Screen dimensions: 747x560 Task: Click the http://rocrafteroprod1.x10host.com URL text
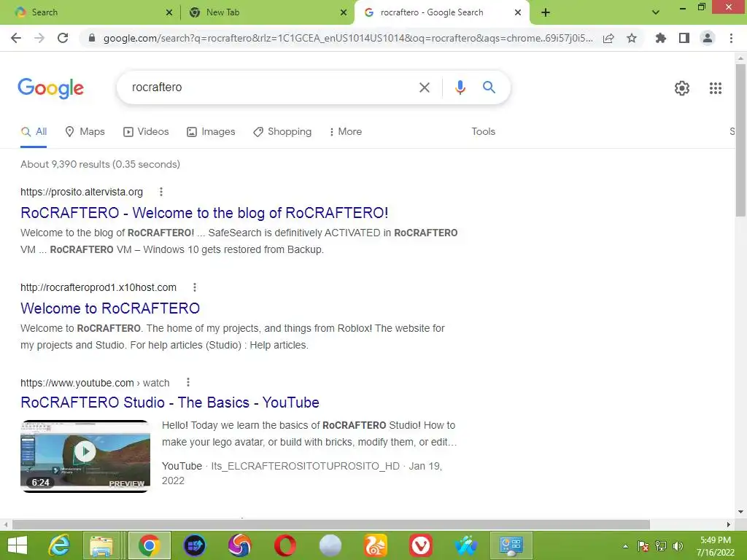98,287
